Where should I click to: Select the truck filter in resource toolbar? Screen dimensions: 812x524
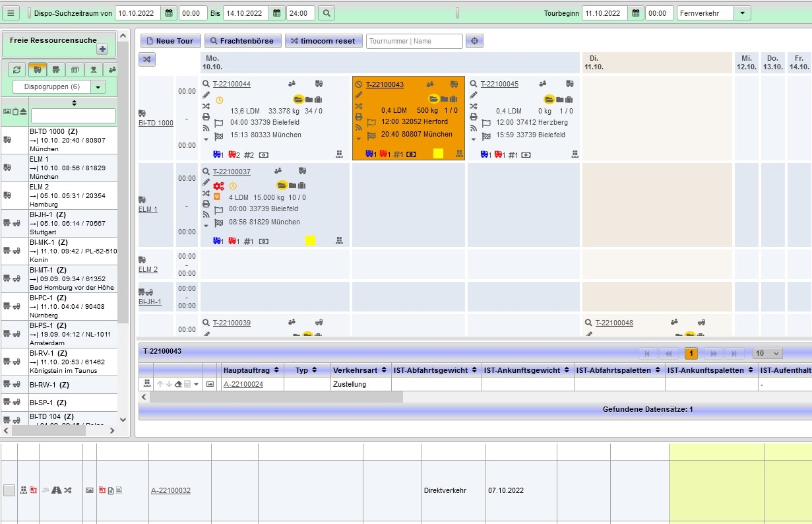coord(37,69)
